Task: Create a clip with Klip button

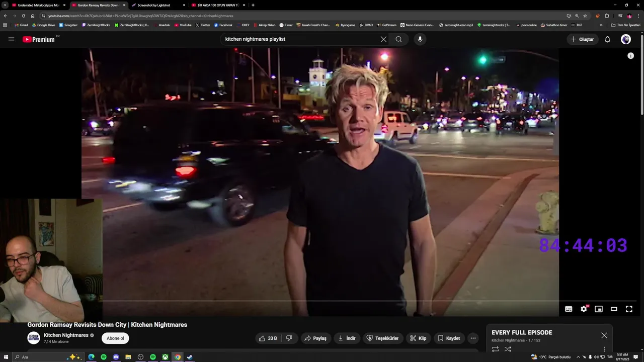Action: click(x=418, y=338)
